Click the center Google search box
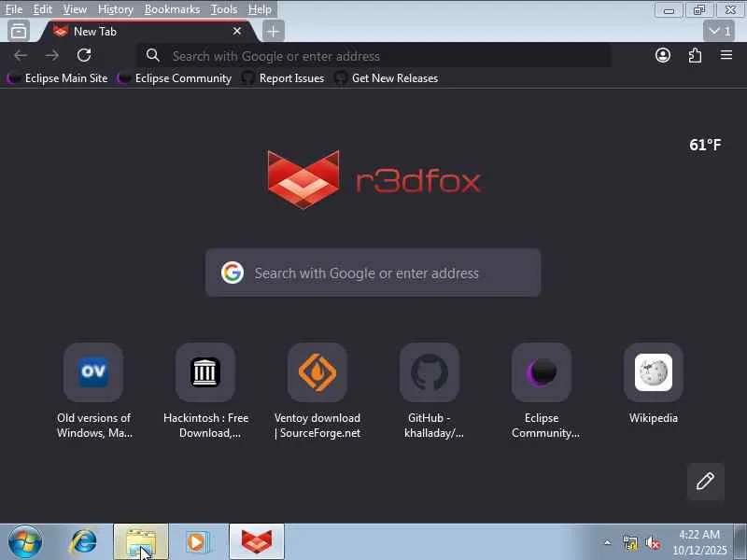This screenshot has width=747, height=560. tap(373, 273)
